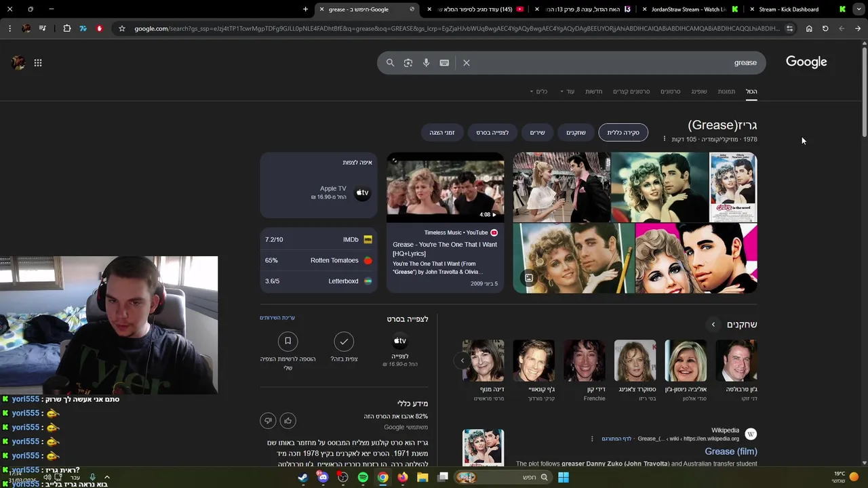868x488 pixels.
Task: Mark film as watched with the checkmark button
Action: pos(344,341)
